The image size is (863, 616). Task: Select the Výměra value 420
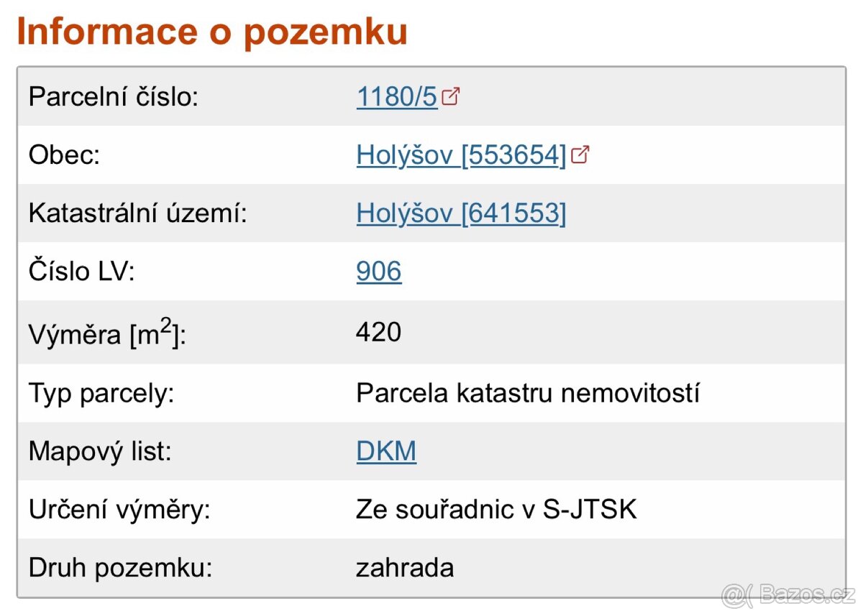[380, 332]
